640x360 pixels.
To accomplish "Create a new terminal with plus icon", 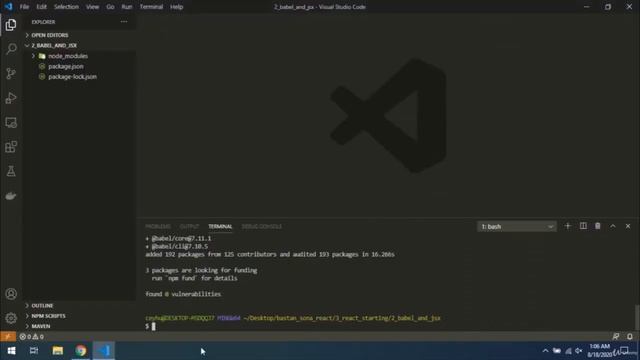I will (567, 226).
